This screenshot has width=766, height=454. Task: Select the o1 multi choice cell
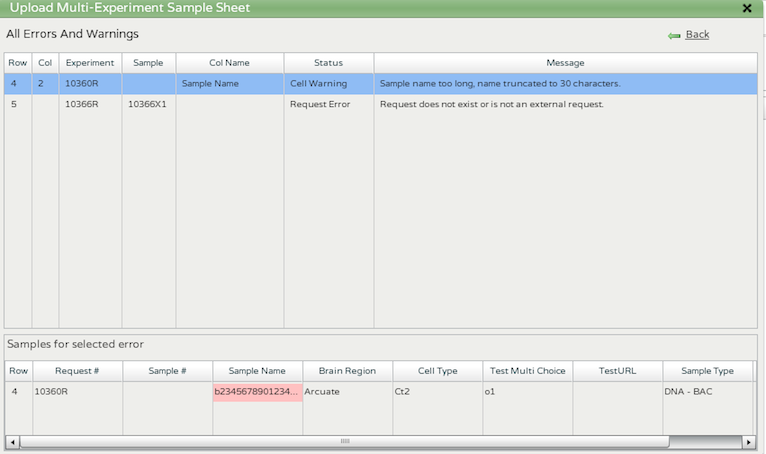tap(528, 392)
